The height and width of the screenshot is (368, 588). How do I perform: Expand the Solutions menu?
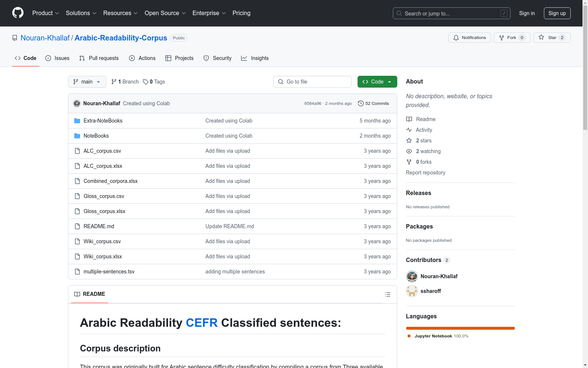pyautogui.click(x=81, y=13)
